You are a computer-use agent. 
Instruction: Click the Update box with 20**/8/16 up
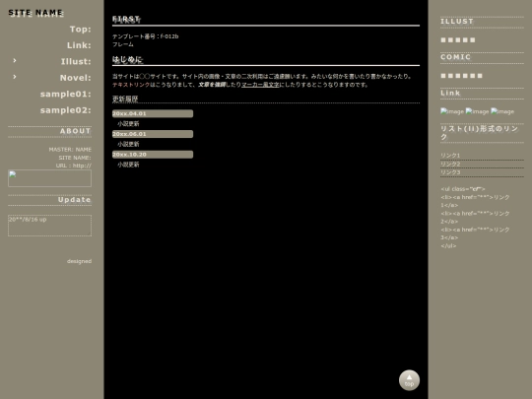pos(49,226)
